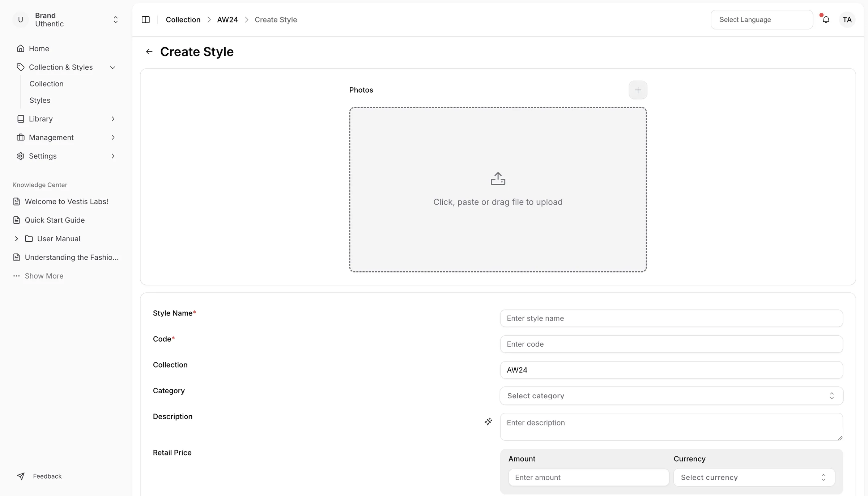Screen dimensions: 868x496
Task: Click the photo upload drop zone text
Action: pos(498,202)
